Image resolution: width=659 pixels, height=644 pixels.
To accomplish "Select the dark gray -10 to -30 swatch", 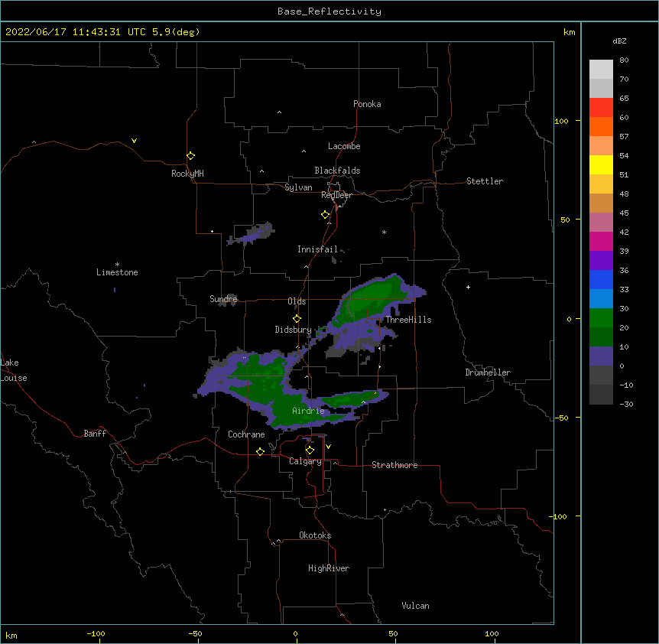I will click(x=601, y=395).
